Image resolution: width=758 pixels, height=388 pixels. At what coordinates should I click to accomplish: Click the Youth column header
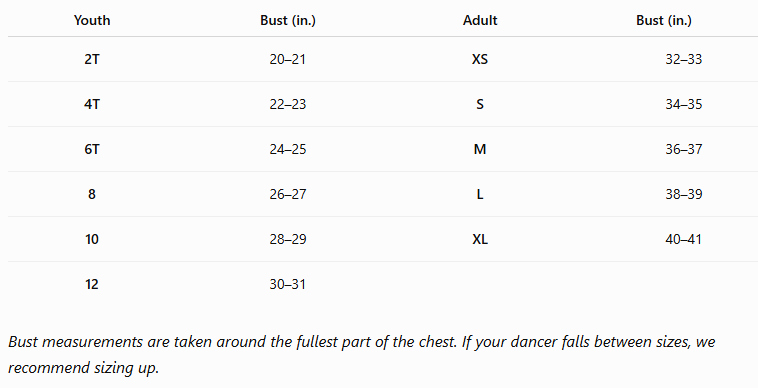click(92, 20)
